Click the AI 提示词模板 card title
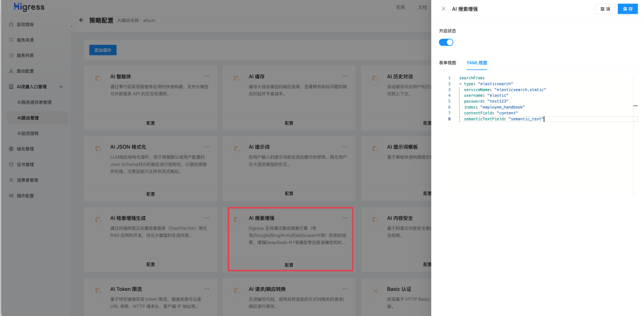Viewport: 644px width, 316px height. 402,147
